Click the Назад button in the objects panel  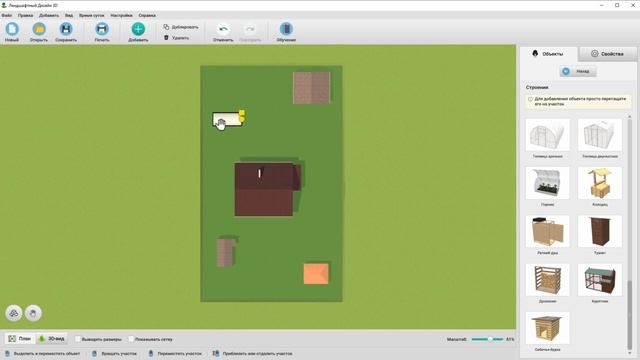578,71
